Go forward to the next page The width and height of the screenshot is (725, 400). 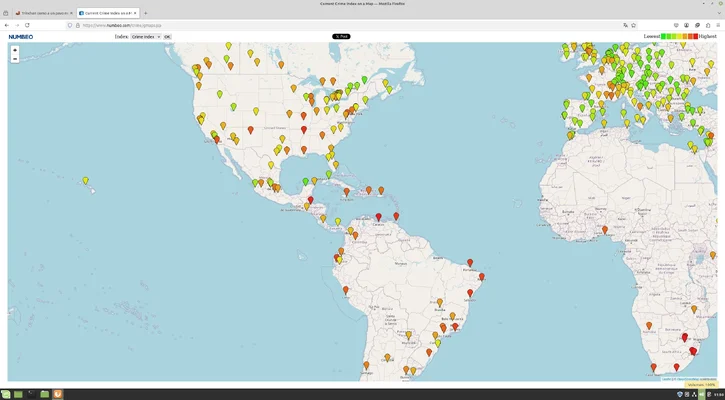[x=17, y=25]
